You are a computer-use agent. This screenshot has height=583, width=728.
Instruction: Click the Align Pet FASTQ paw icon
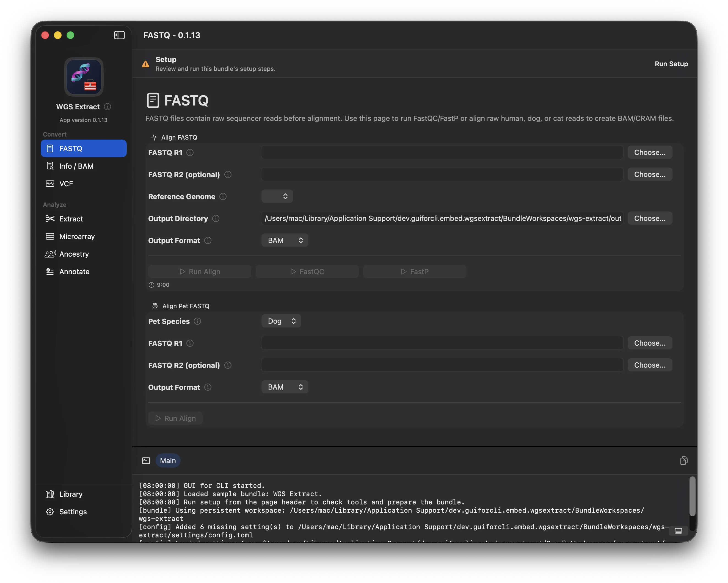[x=155, y=306]
